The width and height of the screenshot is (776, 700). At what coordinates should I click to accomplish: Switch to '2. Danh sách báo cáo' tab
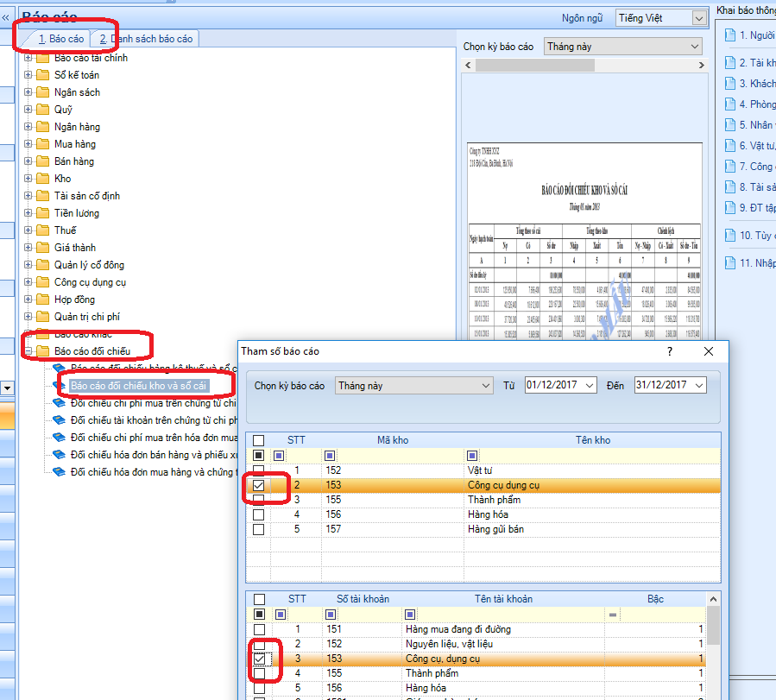tap(146, 39)
